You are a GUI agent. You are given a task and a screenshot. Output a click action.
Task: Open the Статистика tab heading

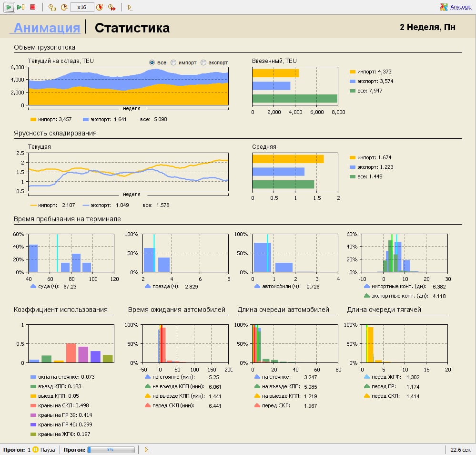pyautogui.click(x=132, y=28)
